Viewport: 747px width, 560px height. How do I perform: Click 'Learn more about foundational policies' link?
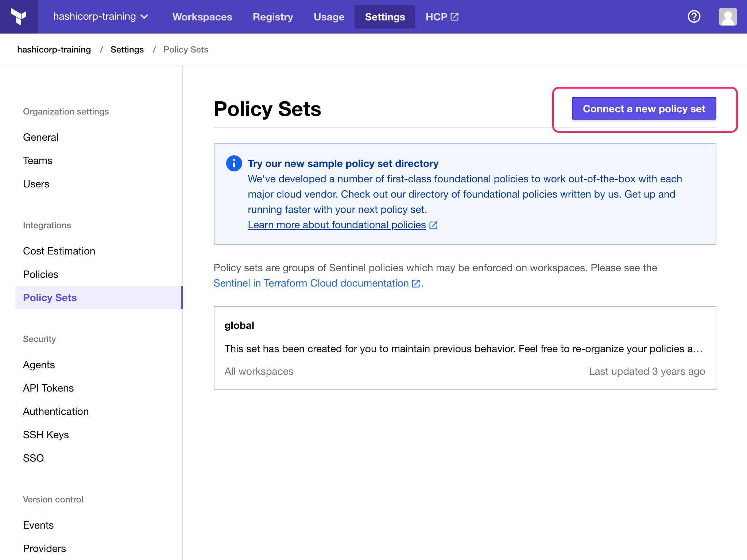(x=336, y=225)
